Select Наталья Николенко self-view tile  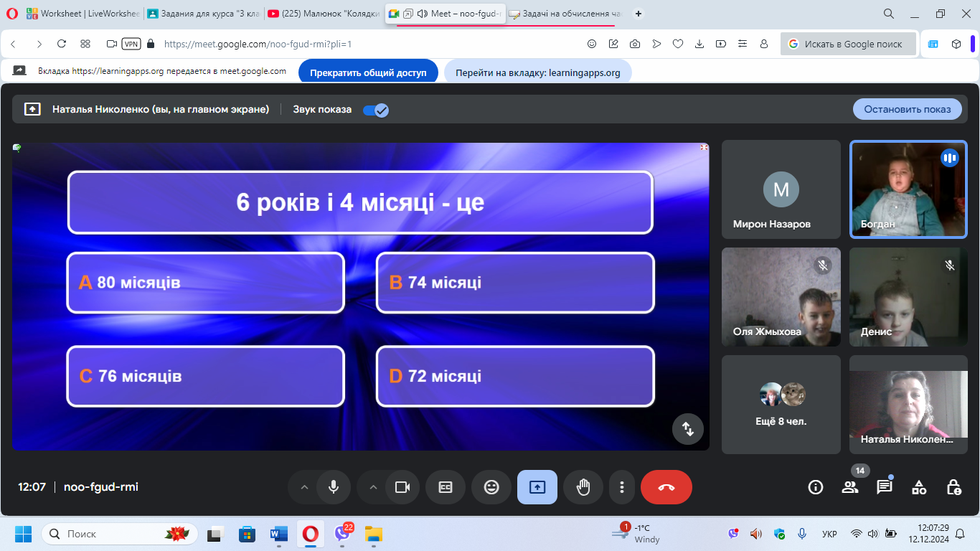[909, 405]
